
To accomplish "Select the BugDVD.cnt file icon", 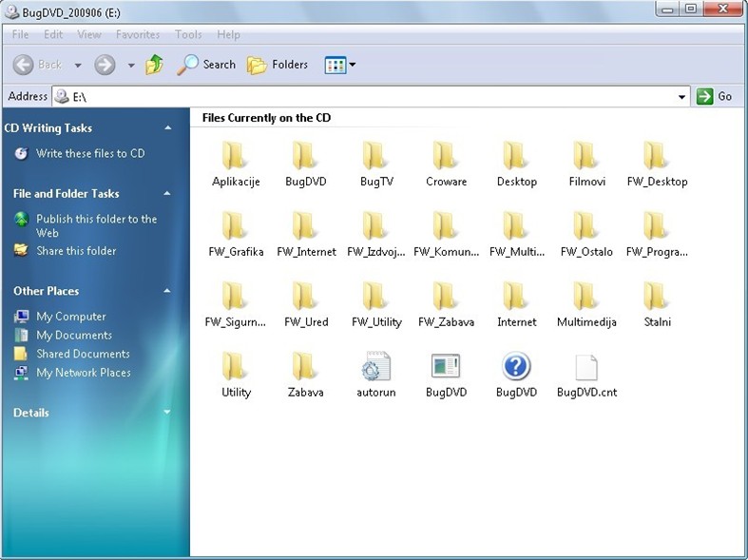I will 586,367.
